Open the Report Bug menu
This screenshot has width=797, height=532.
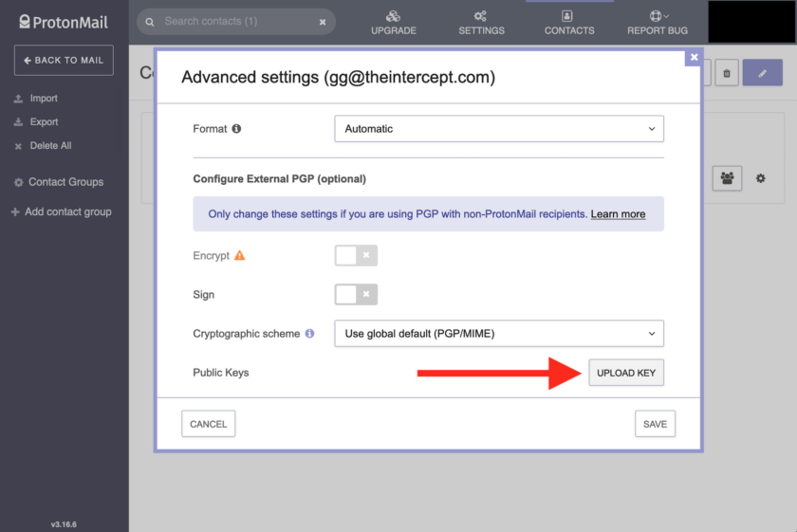(658, 23)
